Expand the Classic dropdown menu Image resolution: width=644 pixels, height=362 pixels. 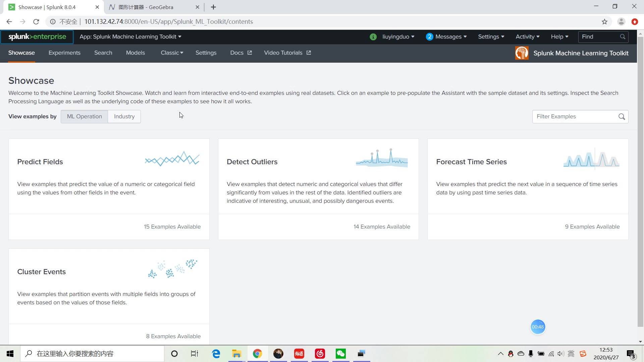pos(170,53)
